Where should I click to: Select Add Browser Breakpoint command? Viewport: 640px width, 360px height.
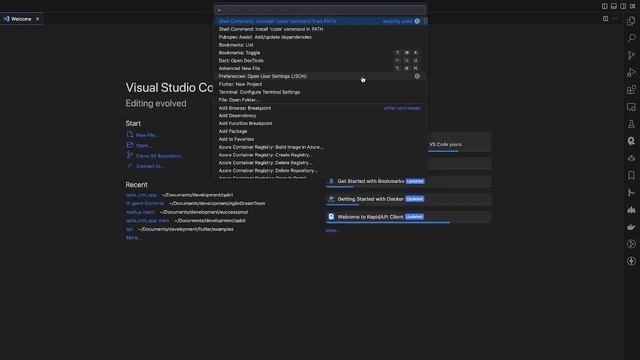pos(320,108)
